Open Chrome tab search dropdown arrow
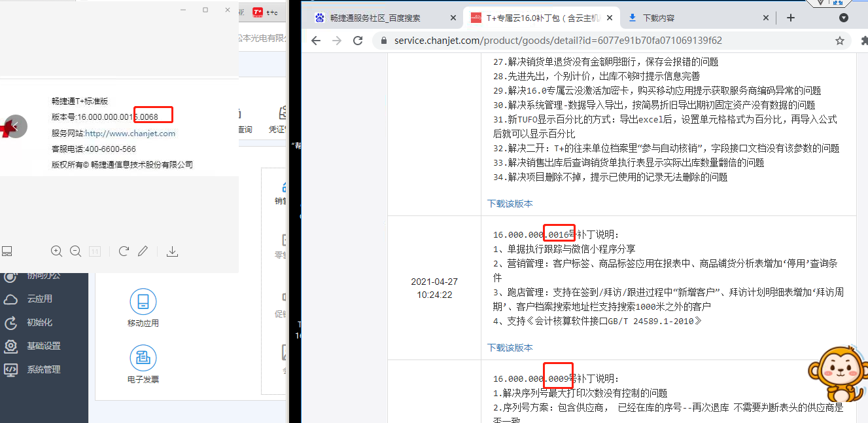 pyautogui.click(x=844, y=18)
